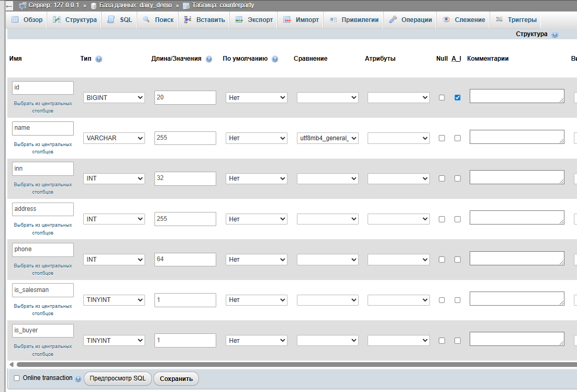
Task: Click help icon beside Структура label
Action: pos(555,35)
